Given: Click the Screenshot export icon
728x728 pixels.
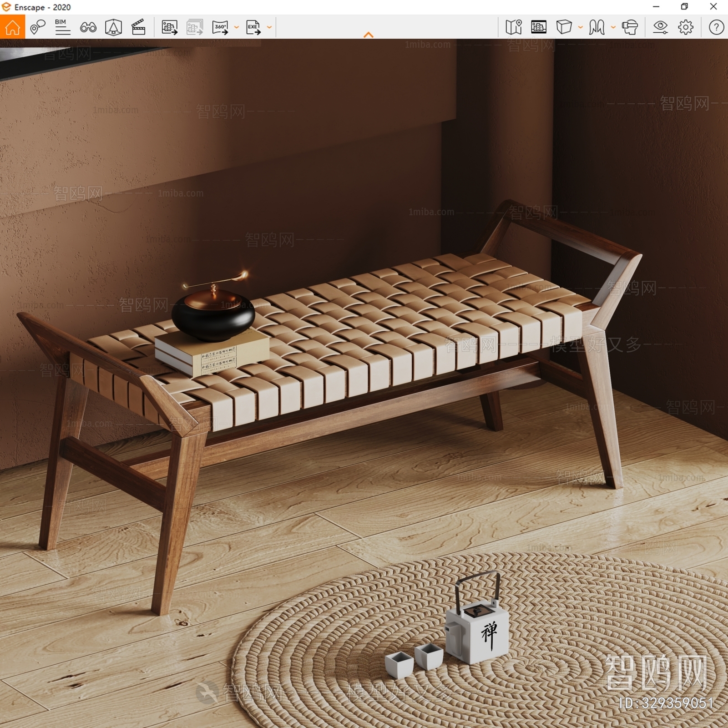Looking at the screenshot, I should [x=170, y=27].
